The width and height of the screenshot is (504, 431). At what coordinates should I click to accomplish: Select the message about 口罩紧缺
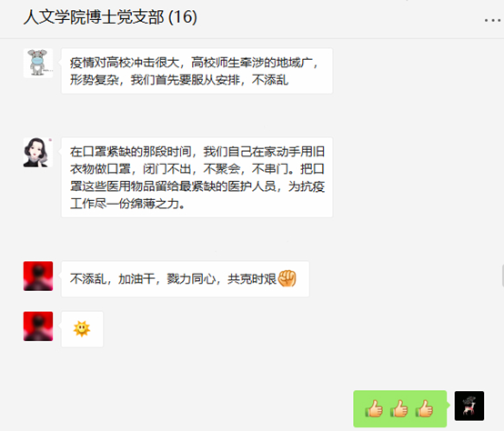click(x=197, y=177)
